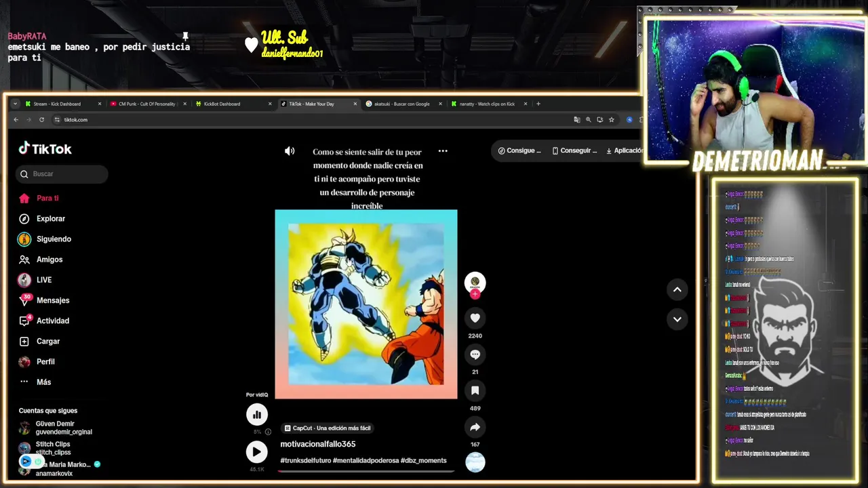Mute the video with the speaker icon
868x488 pixels.
click(290, 151)
